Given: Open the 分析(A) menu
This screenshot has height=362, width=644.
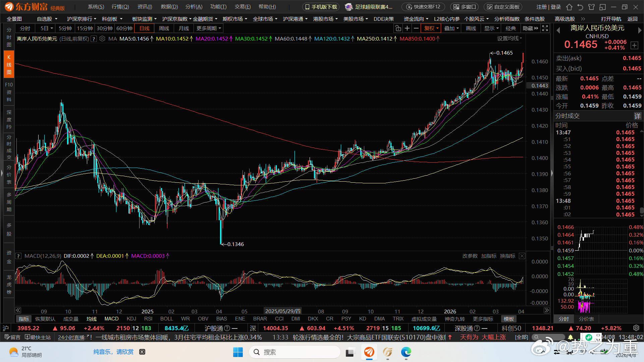Looking at the screenshot, I should pos(194,7).
